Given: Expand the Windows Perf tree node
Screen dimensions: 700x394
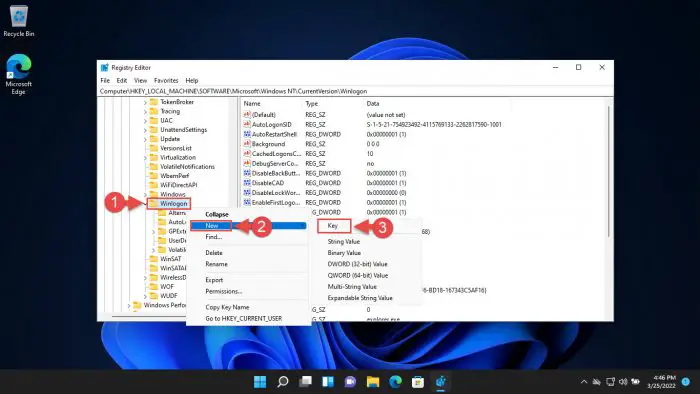Looking at the screenshot, I should 129,306.
